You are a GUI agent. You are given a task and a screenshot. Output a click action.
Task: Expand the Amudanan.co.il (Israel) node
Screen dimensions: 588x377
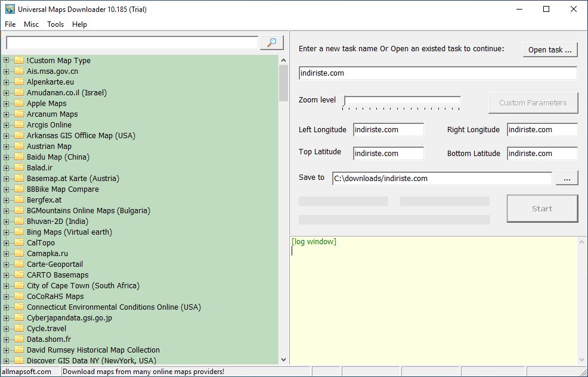6,93
